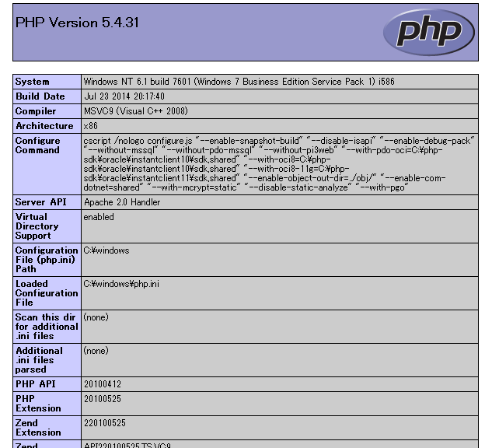The width and height of the screenshot is (492, 448).
Task: Click the '220100525' Zend Extension value
Action: click(105, 423)
